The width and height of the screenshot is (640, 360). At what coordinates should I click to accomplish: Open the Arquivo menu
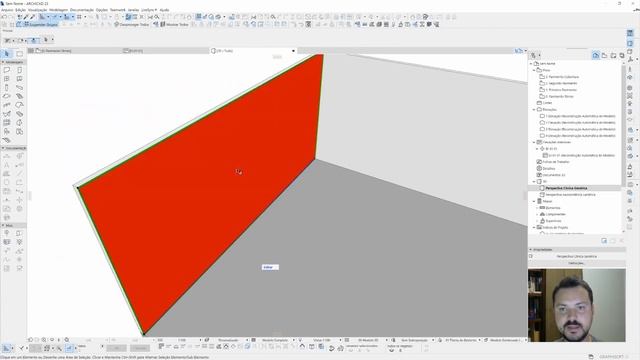(x=7, y=10)
